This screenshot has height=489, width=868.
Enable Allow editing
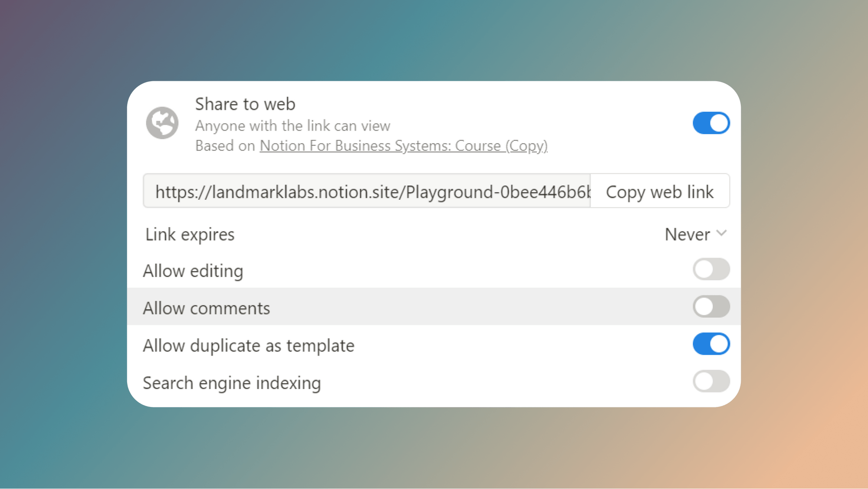tap(711, 269)
